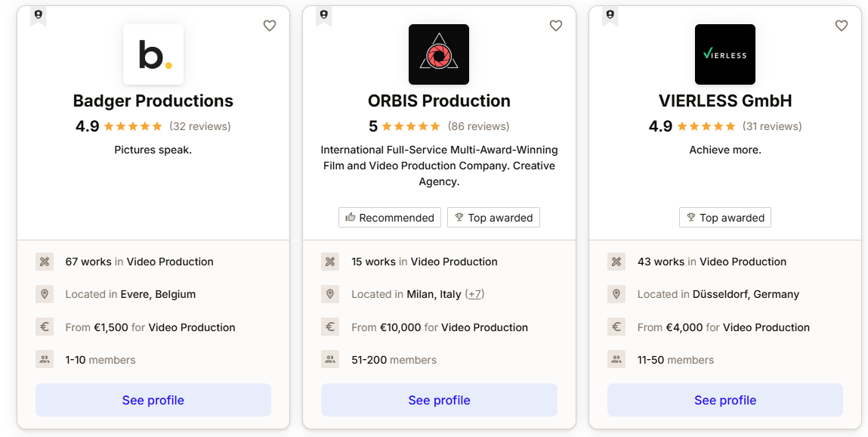Screen dimensions: 868x437
Task: Click the '1-10 members' text
Action: pyautogui.click(x=100, y=360)
